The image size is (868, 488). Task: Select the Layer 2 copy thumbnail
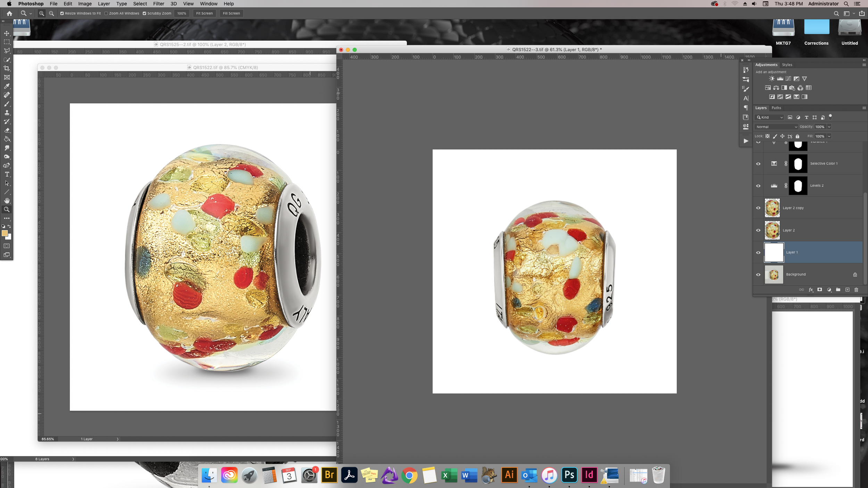tap(772, 208)
